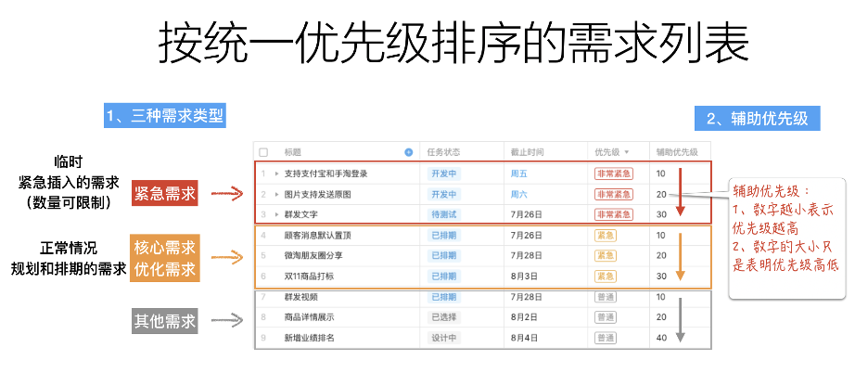
Task: Click 紧急 tag of 顾客消息默认置顶
Action: click(x=606, y=236)
